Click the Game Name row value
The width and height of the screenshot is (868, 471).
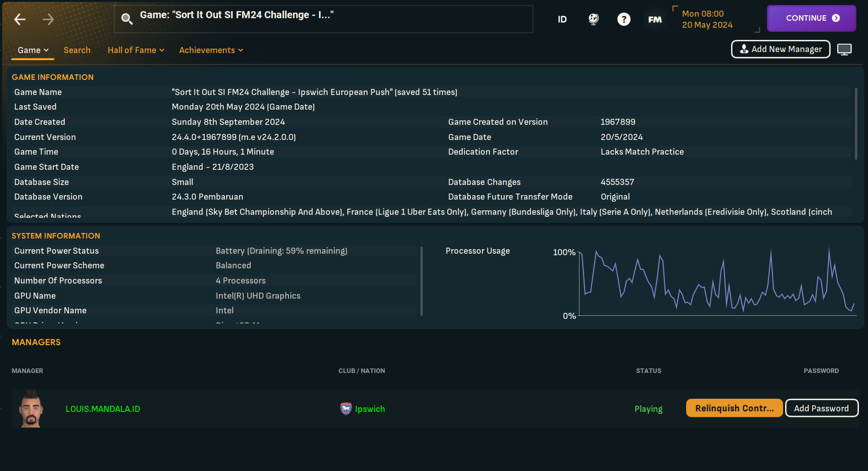[x=314, y=92]
